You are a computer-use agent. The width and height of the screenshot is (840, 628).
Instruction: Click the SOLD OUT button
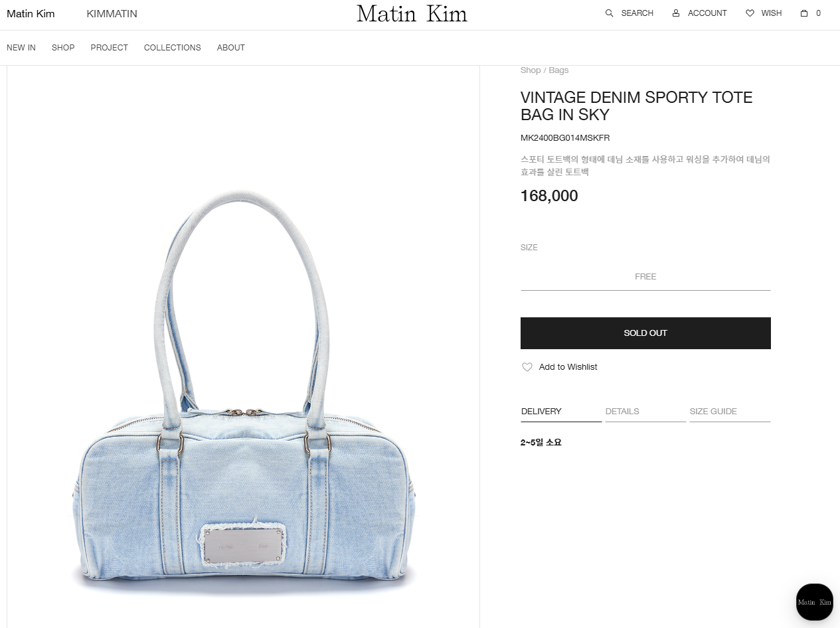coord(645,333)
